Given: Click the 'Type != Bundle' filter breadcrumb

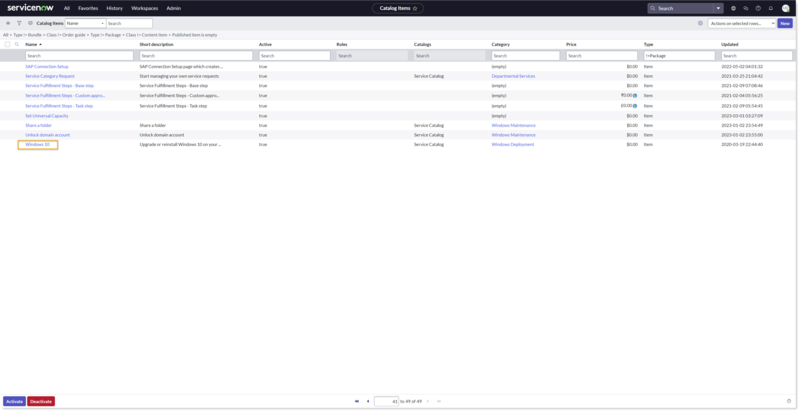Looking at the screenshot, I should pyautogui.click(x=28, y=35).
